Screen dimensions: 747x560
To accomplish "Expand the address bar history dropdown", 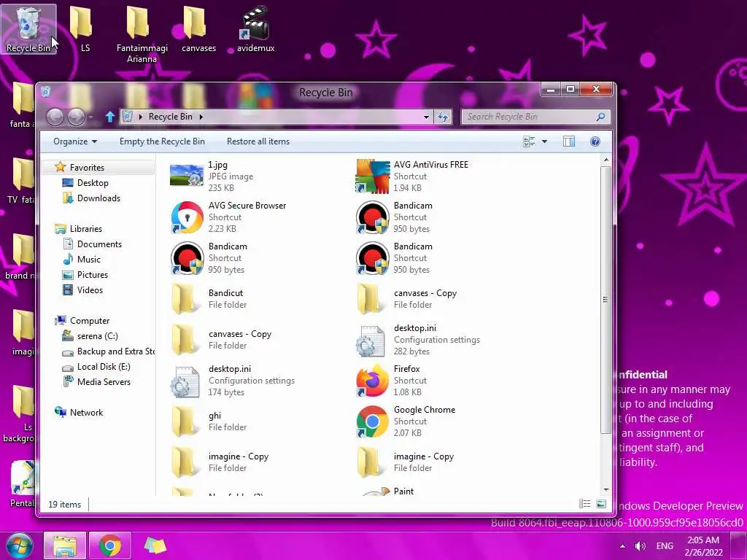I will coord(426,117).
